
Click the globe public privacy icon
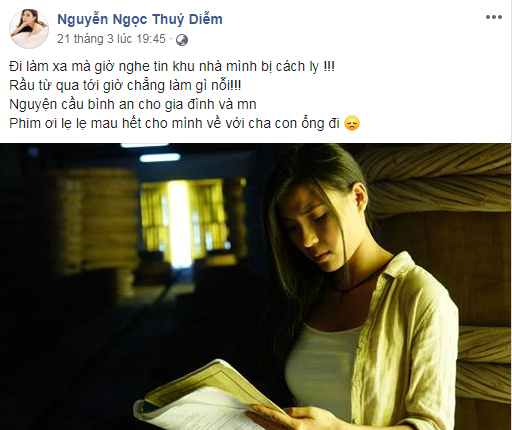pyautogui.click(x=182, y=40)
